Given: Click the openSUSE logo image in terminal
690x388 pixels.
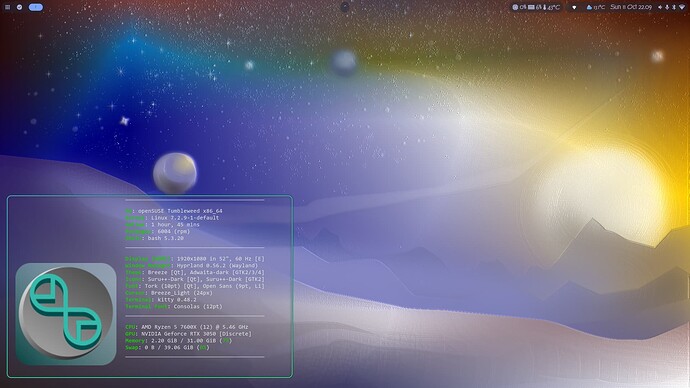Looking at the screenshot, I should click(66, 314).
